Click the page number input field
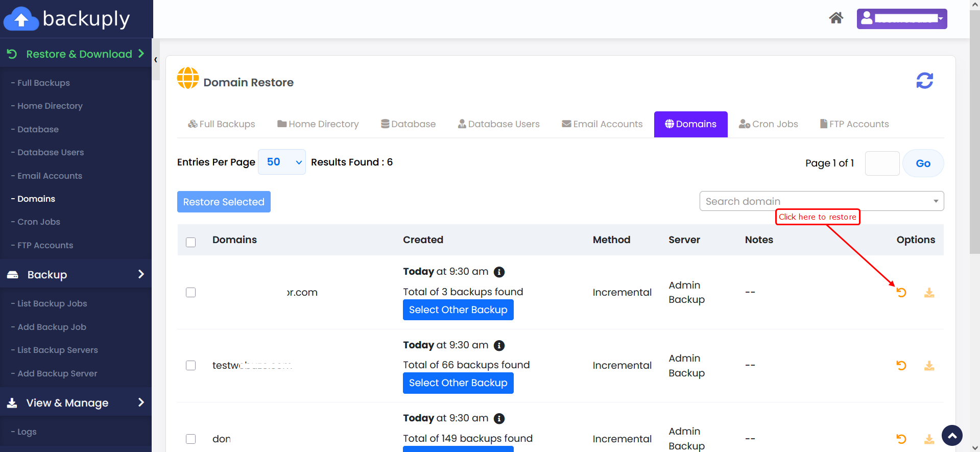Screen dimensions: 980x452 click(882, 163)
